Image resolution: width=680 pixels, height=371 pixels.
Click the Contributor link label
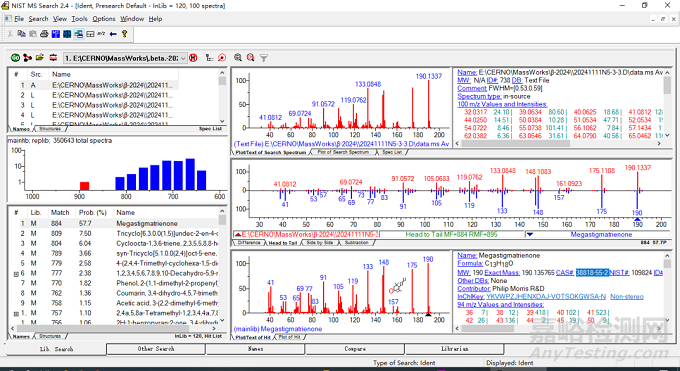click(474, 289)
